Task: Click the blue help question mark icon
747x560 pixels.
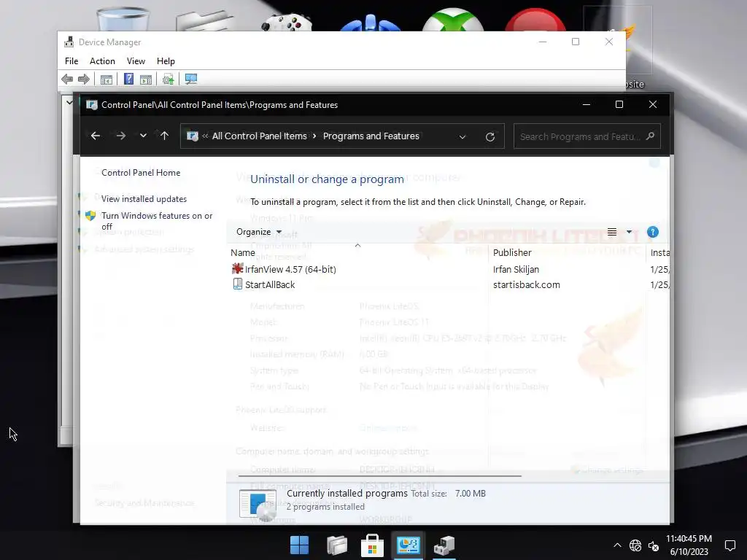Action: (x=653, y=232)
